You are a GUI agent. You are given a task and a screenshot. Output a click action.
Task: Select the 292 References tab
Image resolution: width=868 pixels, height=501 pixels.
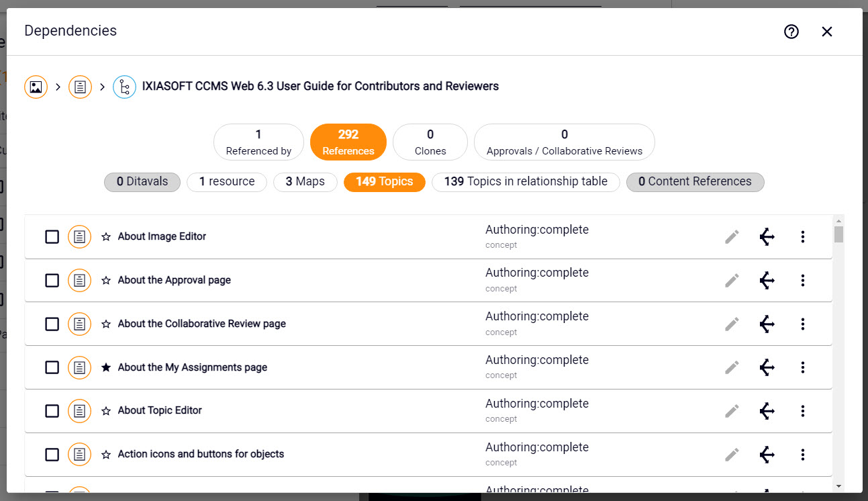coord(348,142)
